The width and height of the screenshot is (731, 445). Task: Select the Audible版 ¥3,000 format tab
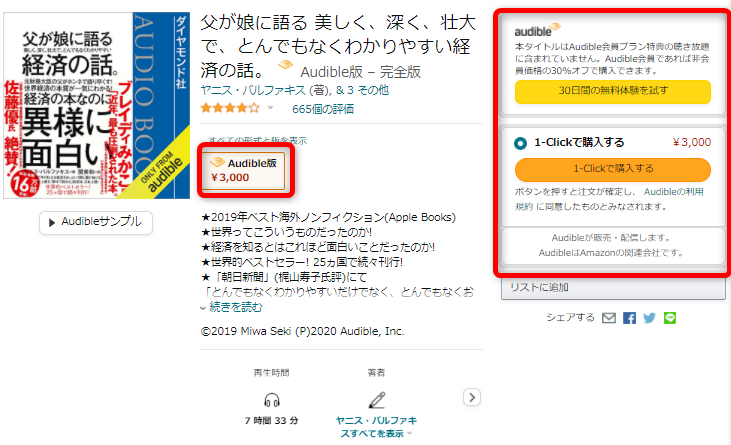click(x=243, y=171)
